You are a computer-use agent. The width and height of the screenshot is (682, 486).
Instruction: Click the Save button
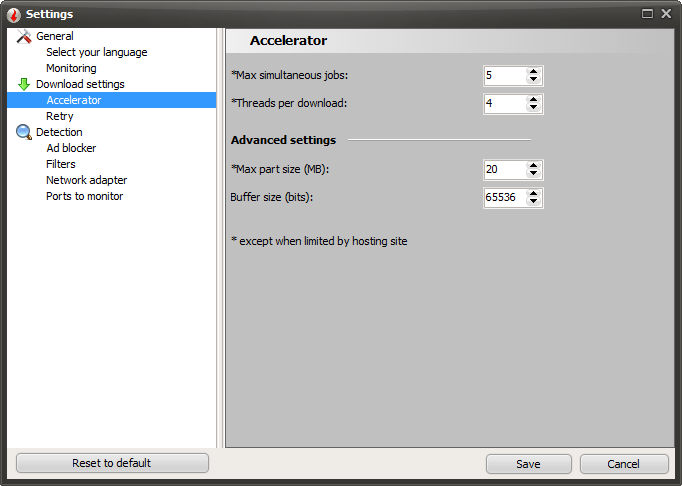click(528, 464)
